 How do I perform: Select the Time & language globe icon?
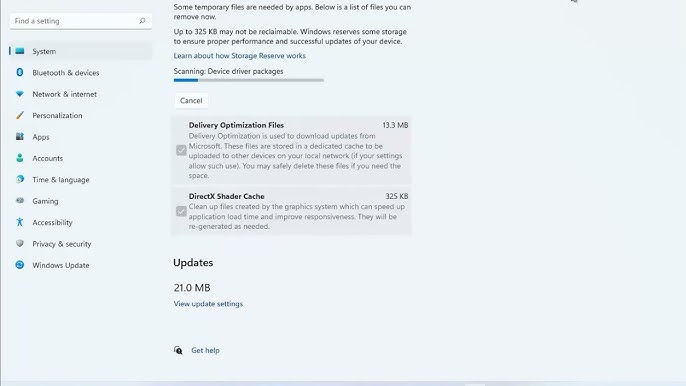[x=20, y=179]
